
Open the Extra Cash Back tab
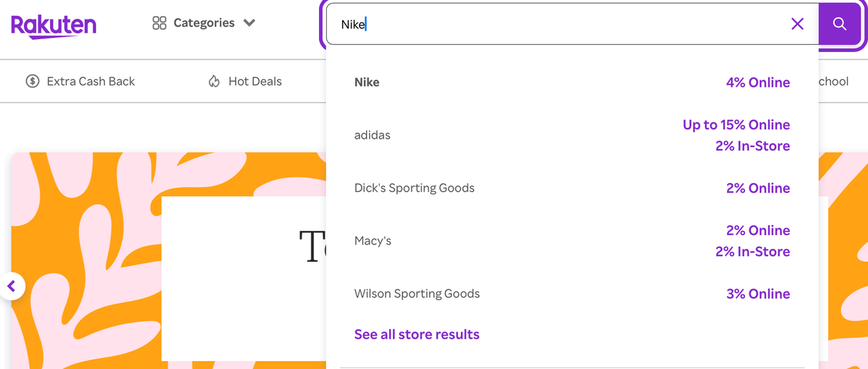click(x=90, y=81)
